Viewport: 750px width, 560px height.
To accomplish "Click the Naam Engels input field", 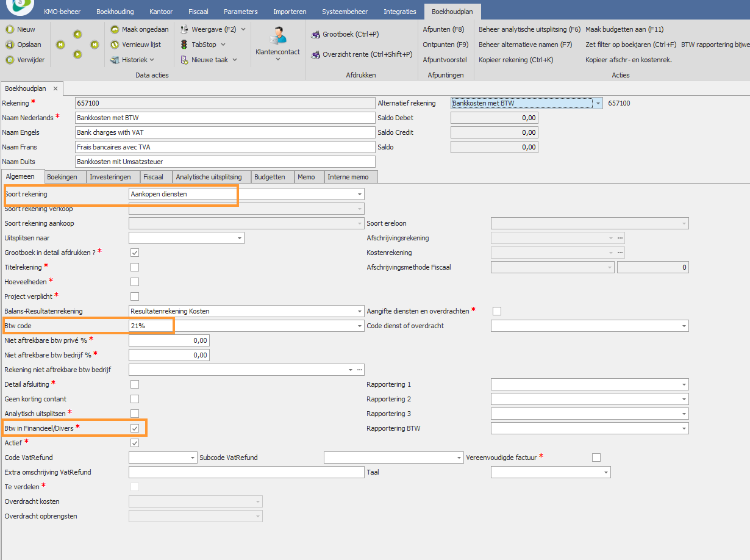I will click(224, 132).
